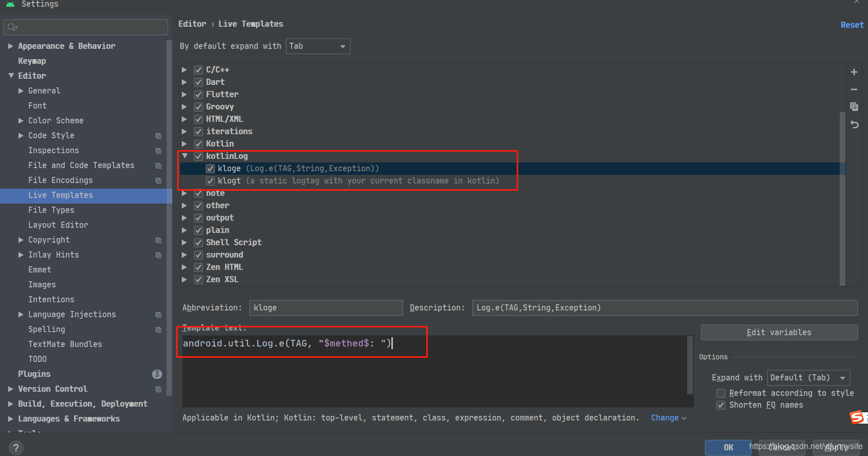The image size is (868, 456).
Task: Click the Plugins update count badge
Action: click(157, 374)
